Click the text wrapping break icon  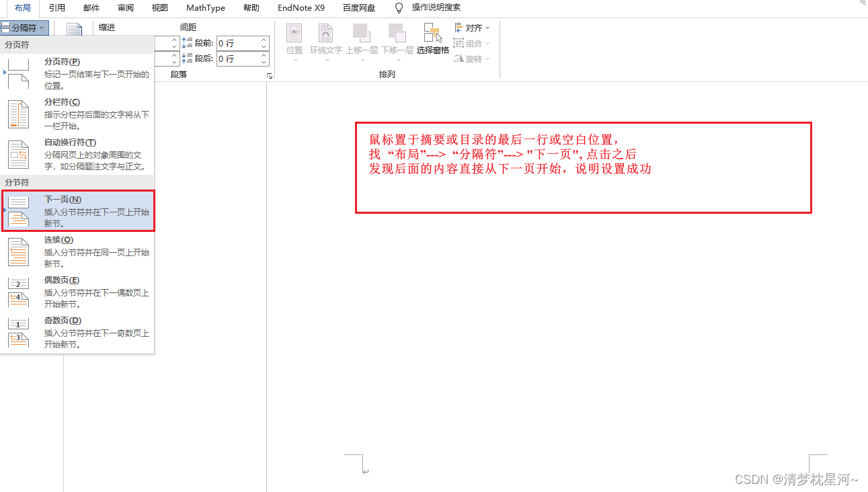click(19, 155)
